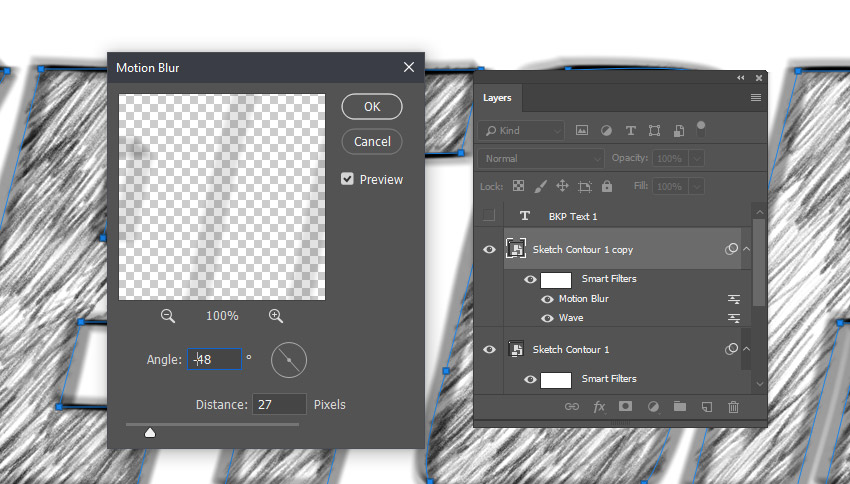Click the delete layer trash icon

coord(733,407)
